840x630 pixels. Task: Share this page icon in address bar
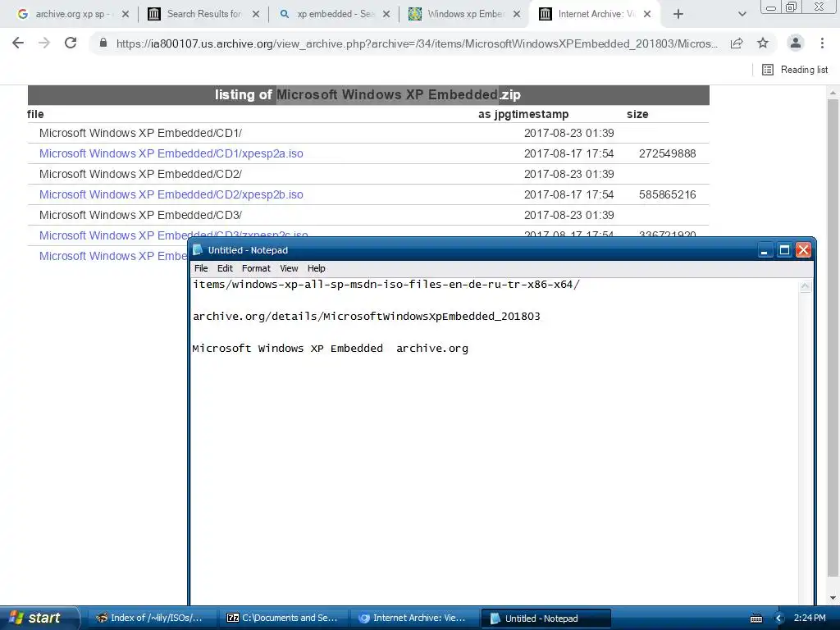point(737,43)
